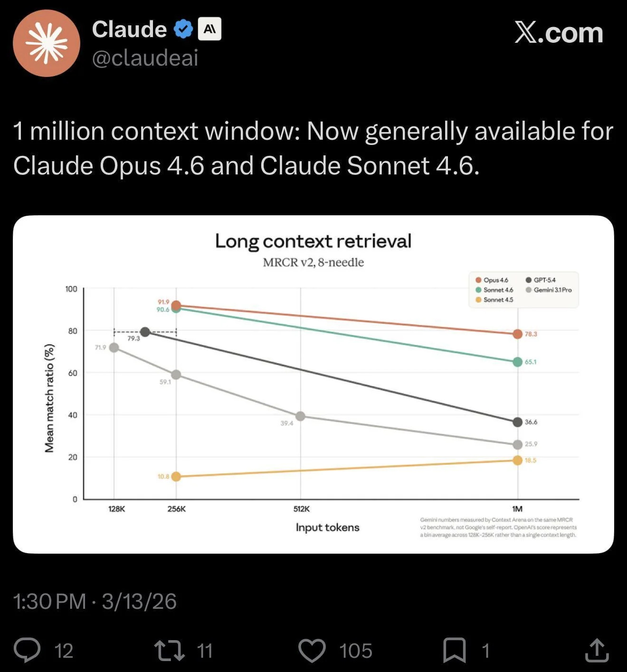Open the reply icon on the tweet

(x=30, y=650)
